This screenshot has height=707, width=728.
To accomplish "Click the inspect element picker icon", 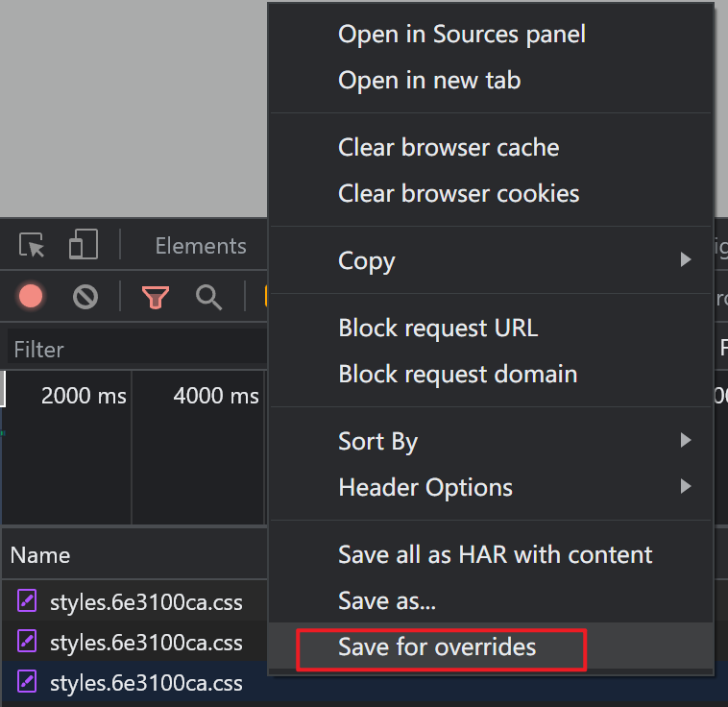I will point(33,246).
